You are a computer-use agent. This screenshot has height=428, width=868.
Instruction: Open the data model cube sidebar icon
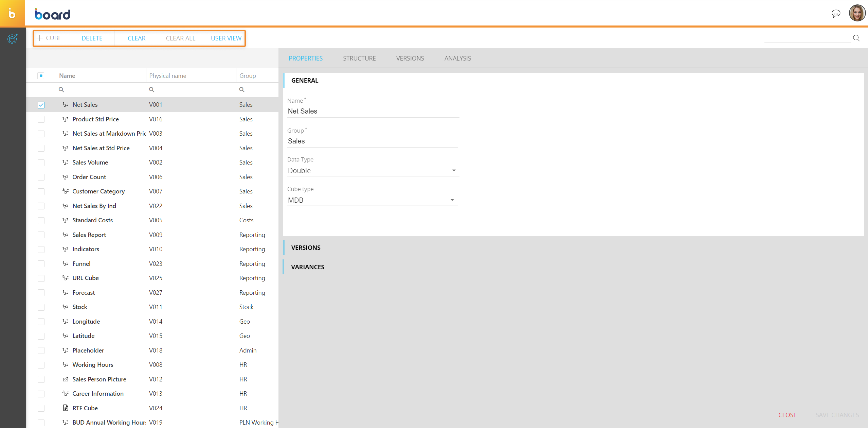click(x=12, y=39)
